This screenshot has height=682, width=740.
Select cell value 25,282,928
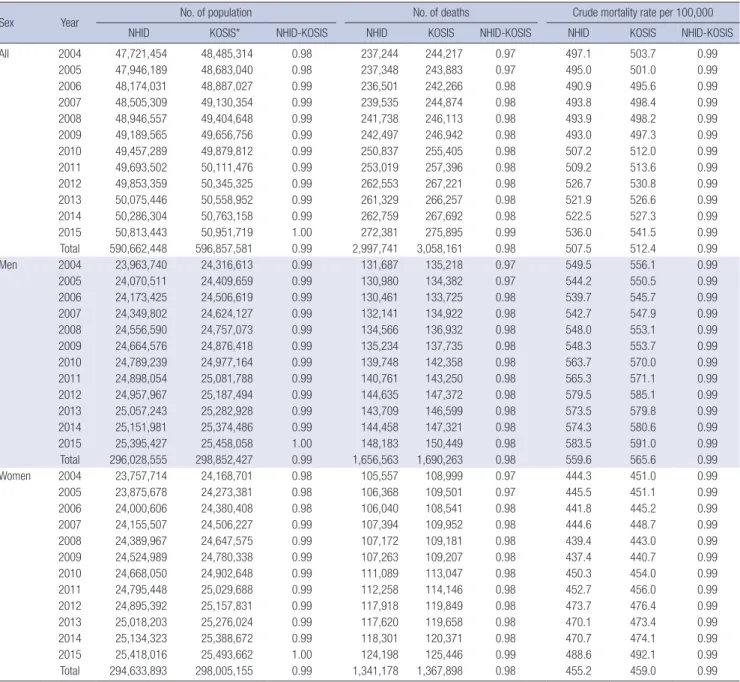pos(227,411)
